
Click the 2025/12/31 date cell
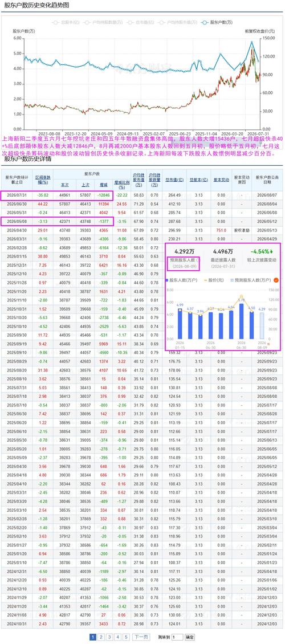pos(17,266)
